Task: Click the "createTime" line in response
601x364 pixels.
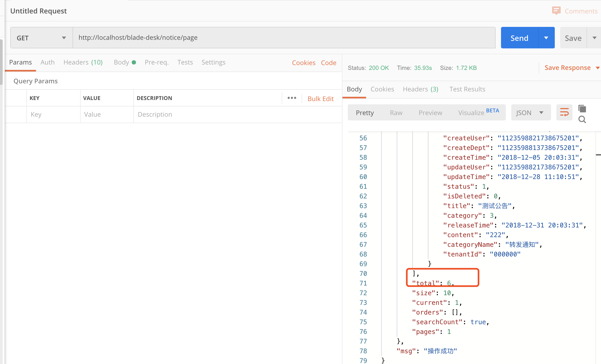Action: coord(513,158)
